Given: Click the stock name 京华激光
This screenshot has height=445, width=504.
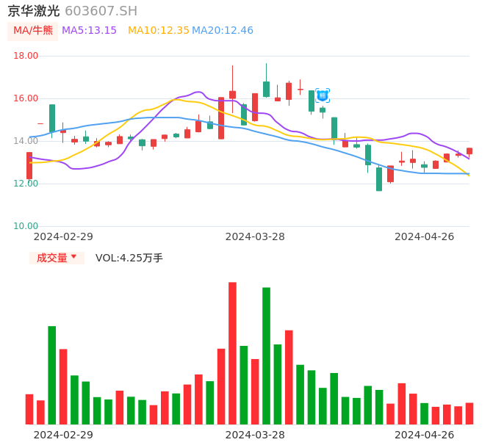Looking at the screenshot, I should click(34, 11).
